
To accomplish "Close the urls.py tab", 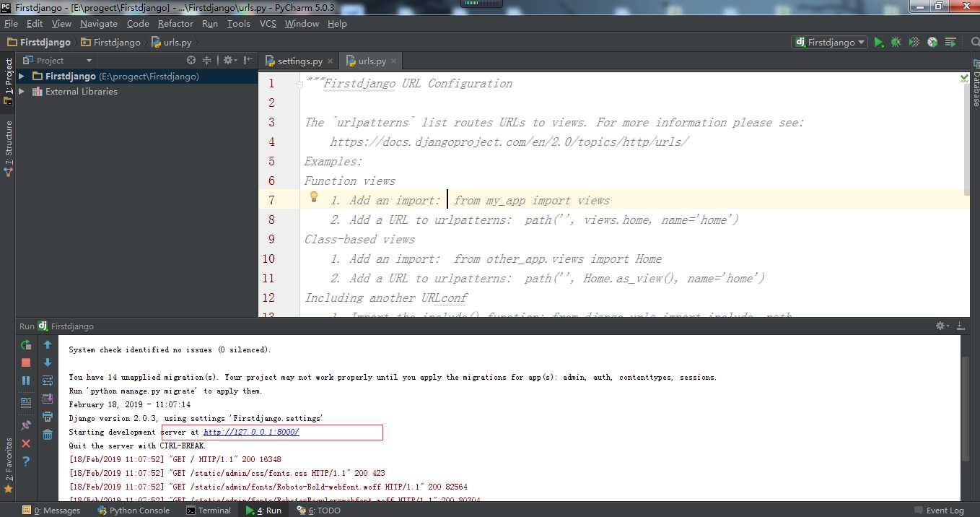I will [393, 61].
